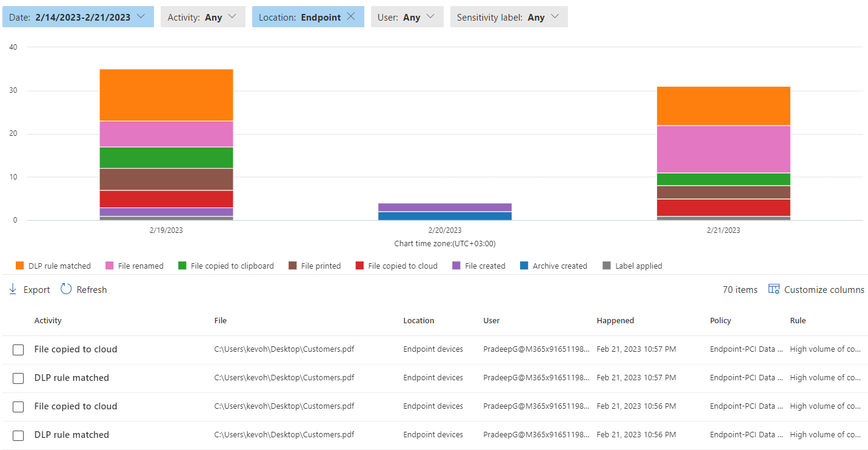
Task: Click the Customize columns button text
Action: coord(824,290)
